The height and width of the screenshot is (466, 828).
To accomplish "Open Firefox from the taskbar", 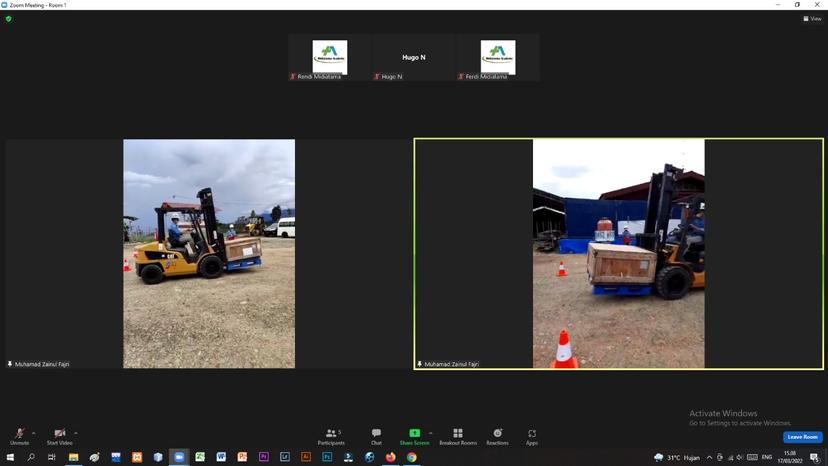I will coord(390,457).
